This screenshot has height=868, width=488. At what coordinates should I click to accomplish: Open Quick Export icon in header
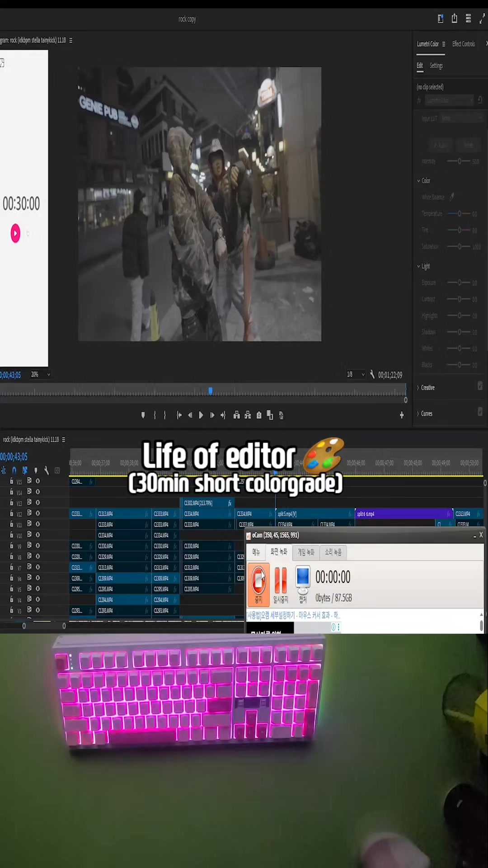pos(441,19)
